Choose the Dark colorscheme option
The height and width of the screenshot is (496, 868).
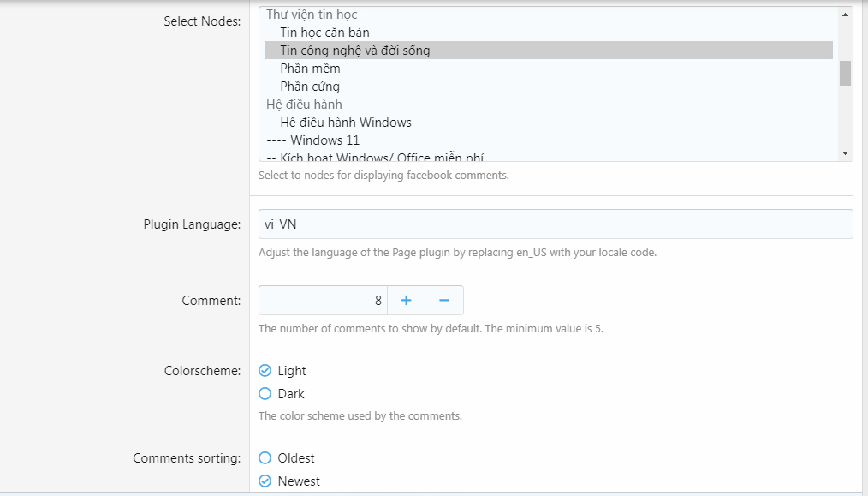point(265,394)
